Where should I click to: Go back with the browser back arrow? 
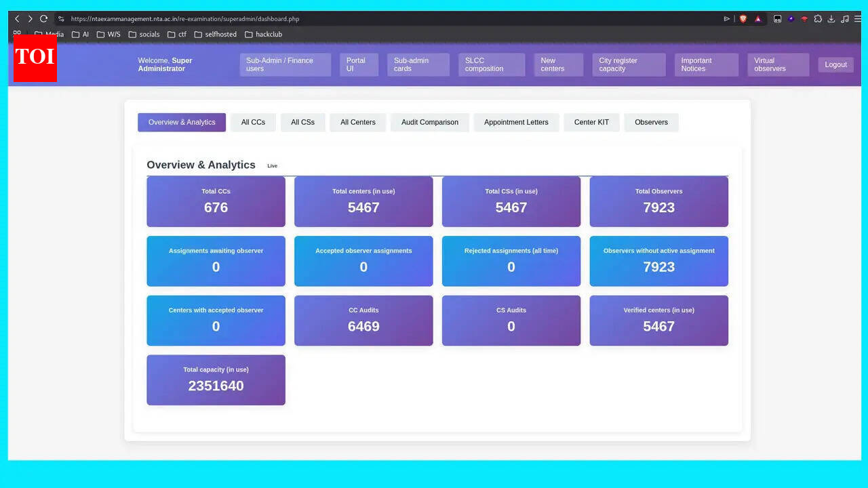17,19
